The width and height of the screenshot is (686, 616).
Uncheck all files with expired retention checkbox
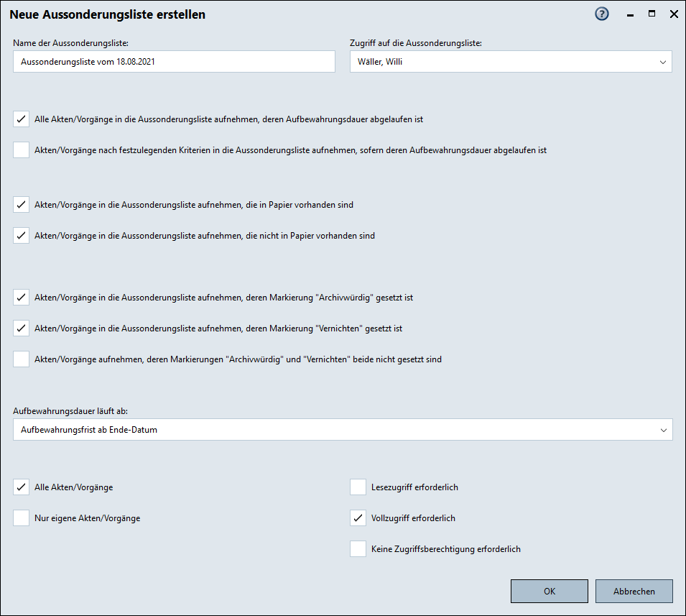point(22,119)
